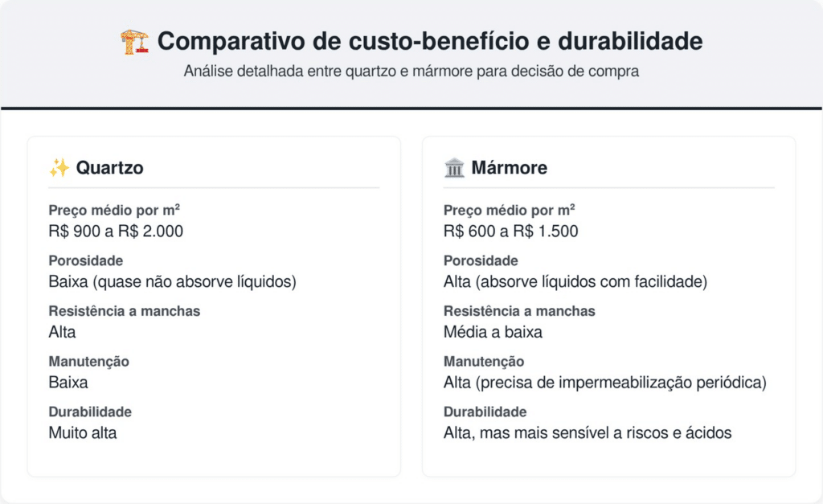Select the Mármore card heading
The height and width of the screenshot is (504, 823).
click(x=509, y=168)
